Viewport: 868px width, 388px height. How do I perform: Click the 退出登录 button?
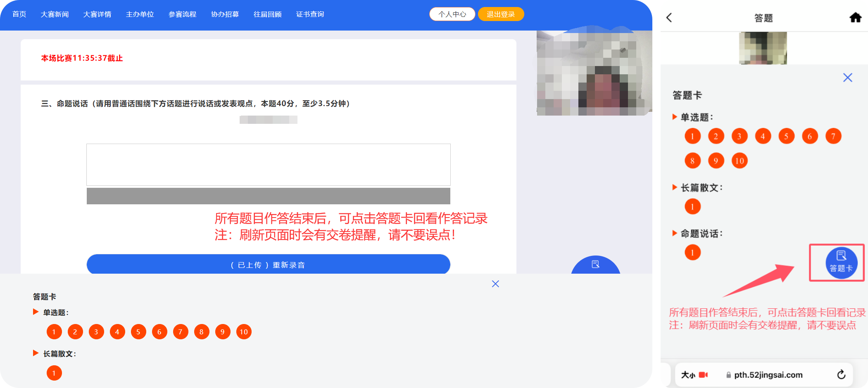point(501,14)
